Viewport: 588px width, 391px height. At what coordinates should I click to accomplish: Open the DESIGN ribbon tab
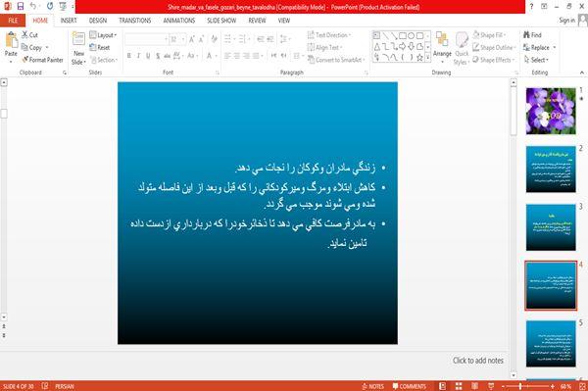(x=98, y=21)
